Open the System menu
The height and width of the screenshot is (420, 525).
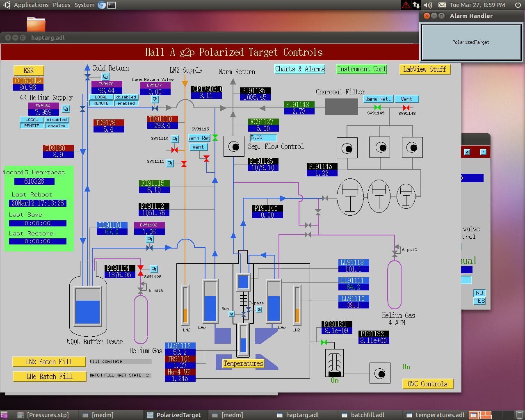[x=84, y=5]
